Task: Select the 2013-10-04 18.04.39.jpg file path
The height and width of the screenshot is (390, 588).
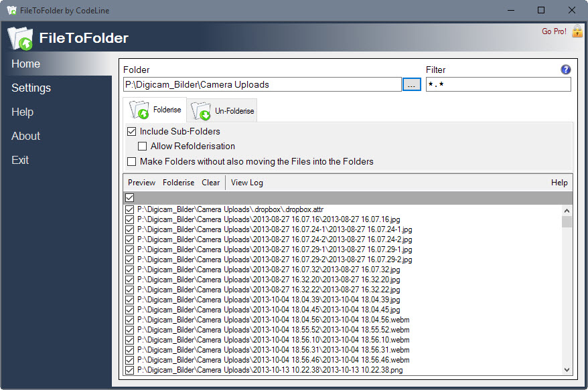Action: click(x=269, y=300)
